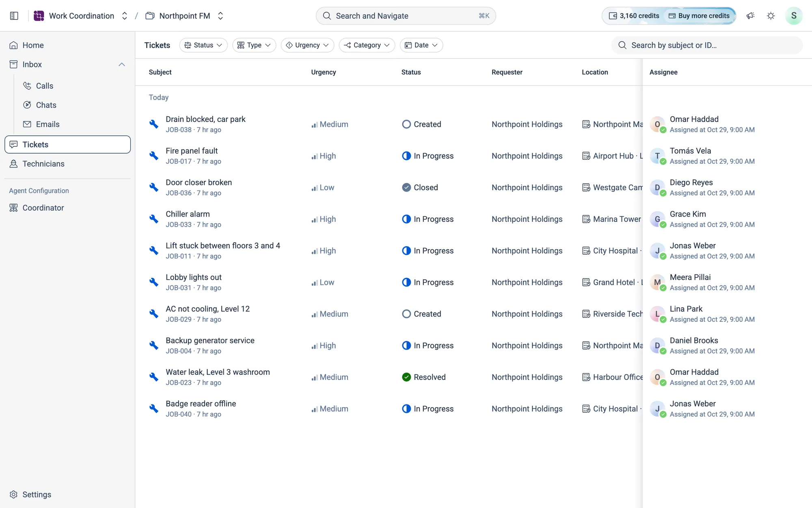Screen dimensions: 812x508
Task: Click the wrench icon for Drain blocked ticket
Action: tap(153, 124)
